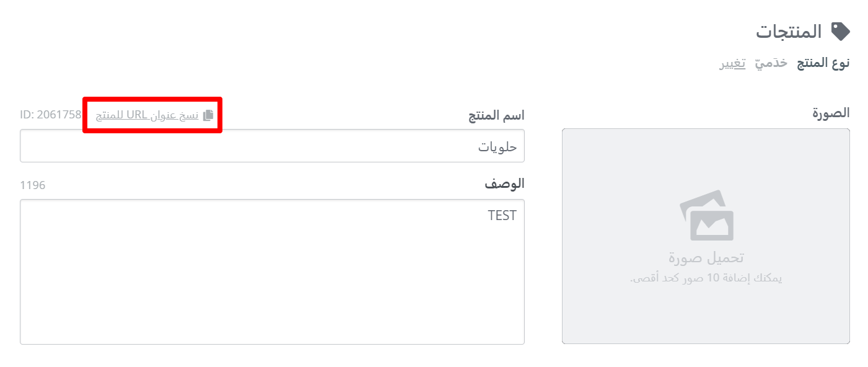Click the نوع المنتج label
Viewport: 868px width, 367px height.
tap(822, 63)
